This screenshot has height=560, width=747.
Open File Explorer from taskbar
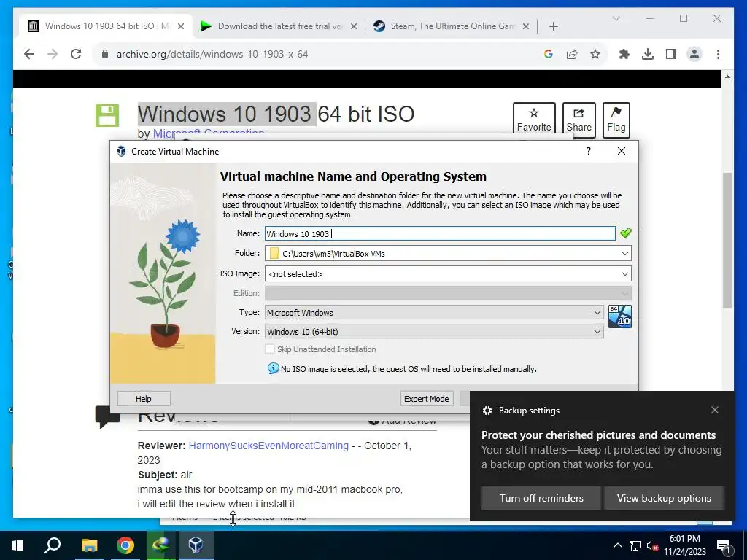coord(89,545)
